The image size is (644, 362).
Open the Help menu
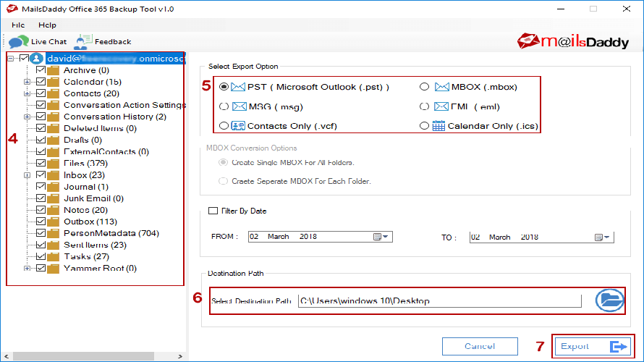(x=47, y=25)
